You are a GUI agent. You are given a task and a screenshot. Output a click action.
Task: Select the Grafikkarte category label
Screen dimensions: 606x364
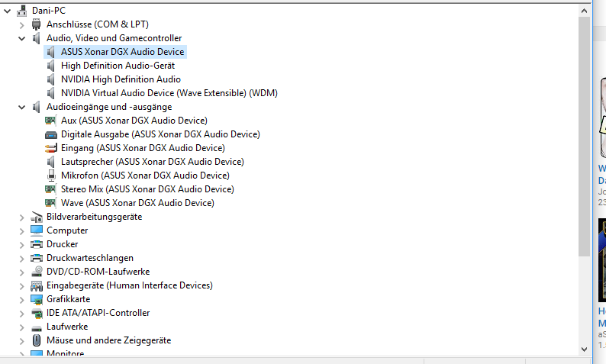pos(69,299)
